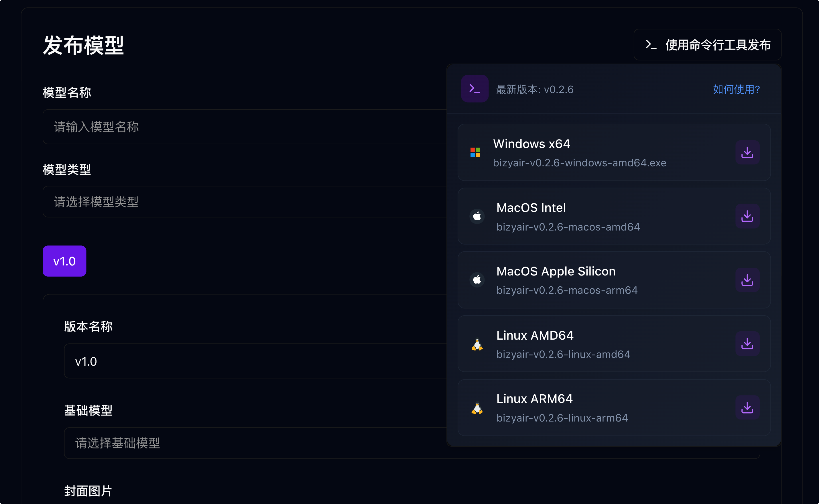Download the MacOS Apple Silicon build
The image size is (819, 504).
tap(747, 280)
